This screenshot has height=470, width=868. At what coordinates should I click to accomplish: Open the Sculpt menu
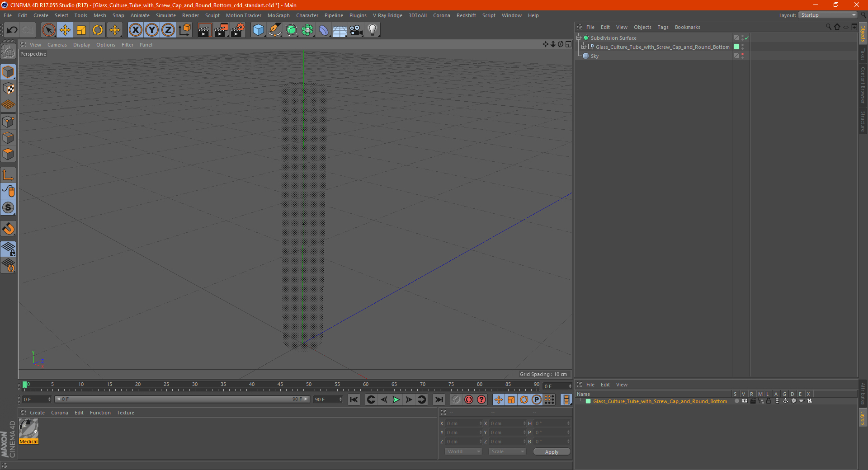coord(212,15)
